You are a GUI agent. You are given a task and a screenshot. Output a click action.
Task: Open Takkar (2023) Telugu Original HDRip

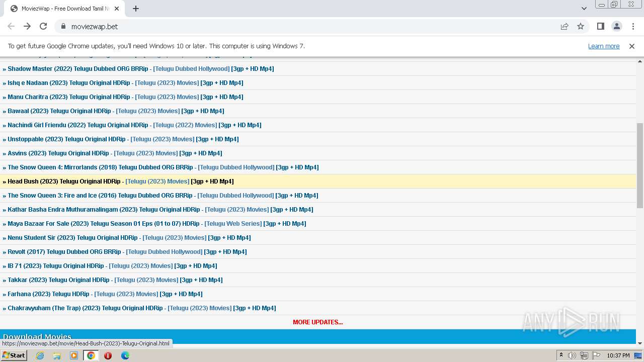click(x=58, y=280)
